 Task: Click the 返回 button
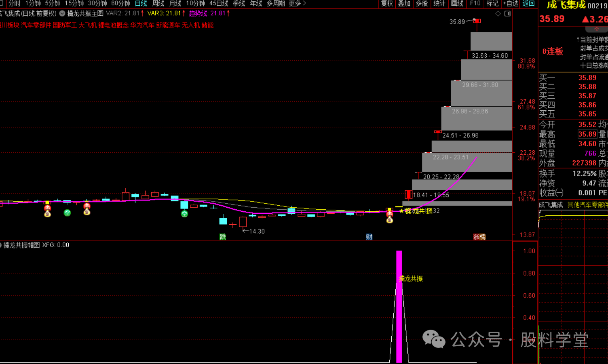point(528,4)
